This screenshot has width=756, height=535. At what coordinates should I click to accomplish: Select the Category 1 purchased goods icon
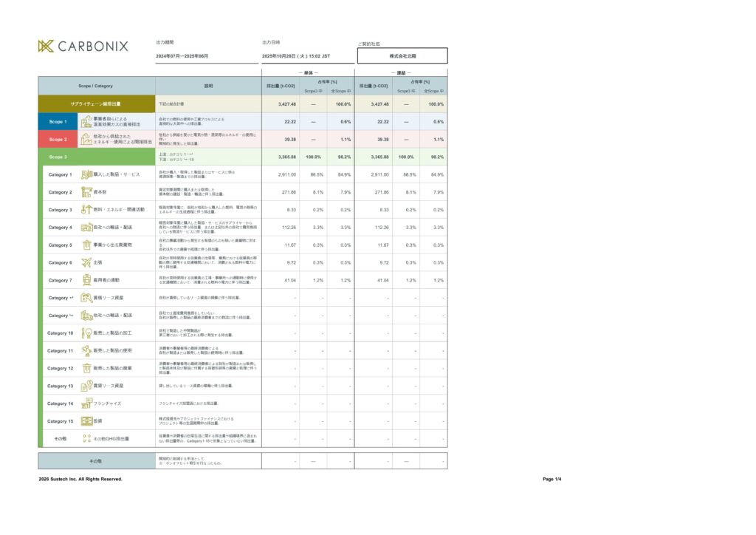(86, 174)
